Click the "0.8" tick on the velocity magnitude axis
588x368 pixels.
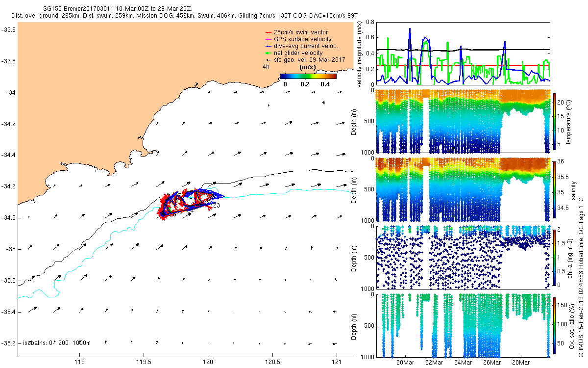369,22
